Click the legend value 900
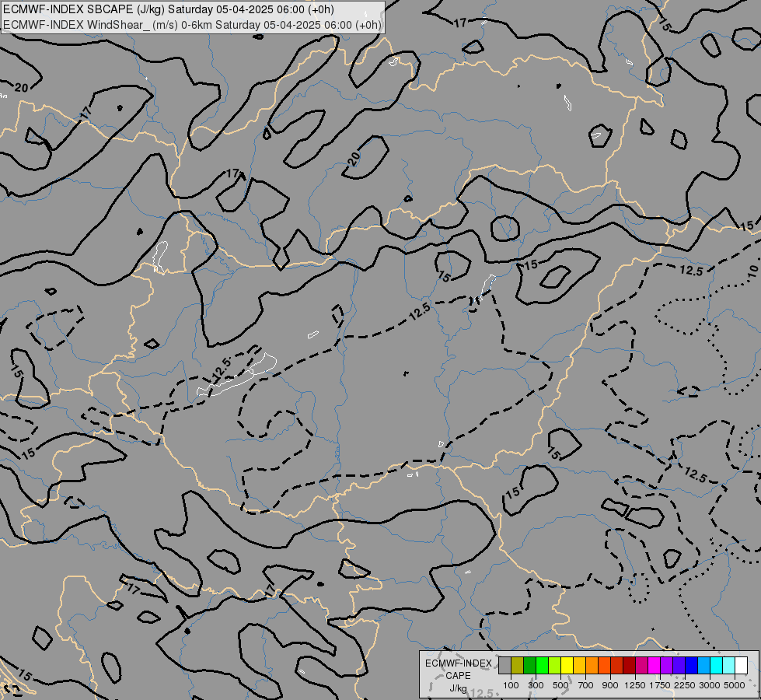Viewport: 761px width, 700px height. click(x=610, y=685)
